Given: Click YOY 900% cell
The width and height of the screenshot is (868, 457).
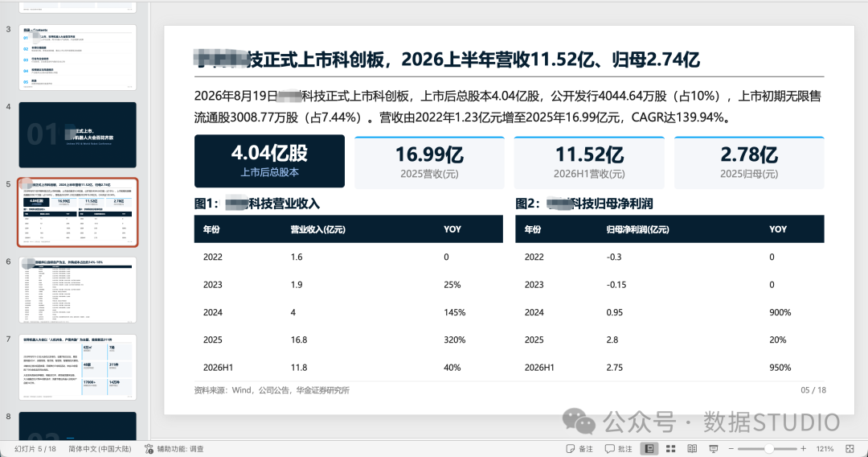Looking at the screenshot, I should [780, 312].
